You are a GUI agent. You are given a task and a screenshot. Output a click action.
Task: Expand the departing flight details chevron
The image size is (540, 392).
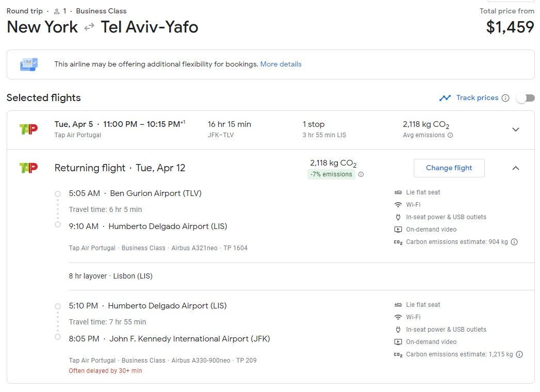[515, 129]
